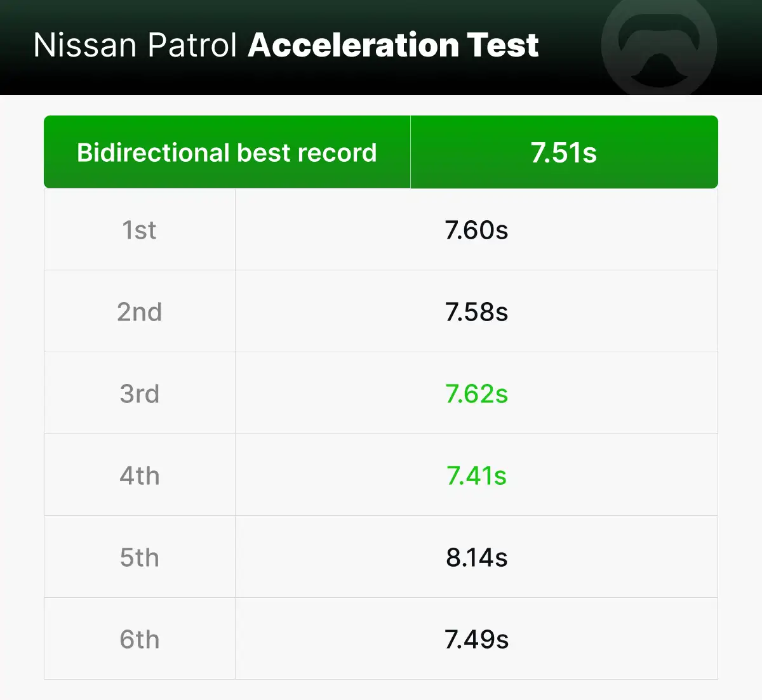Click the 4th run row label
762x700 pixels.
(x=139, y=476)
